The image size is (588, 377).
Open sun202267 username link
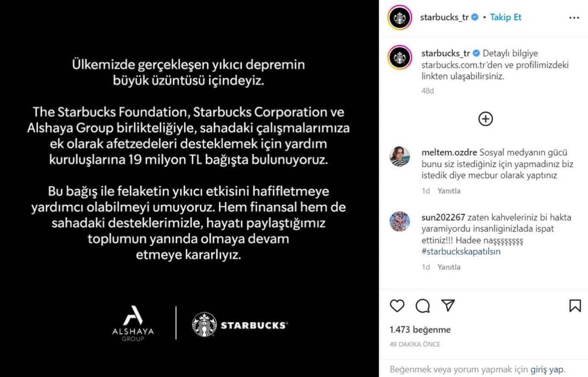pos(443,217)
